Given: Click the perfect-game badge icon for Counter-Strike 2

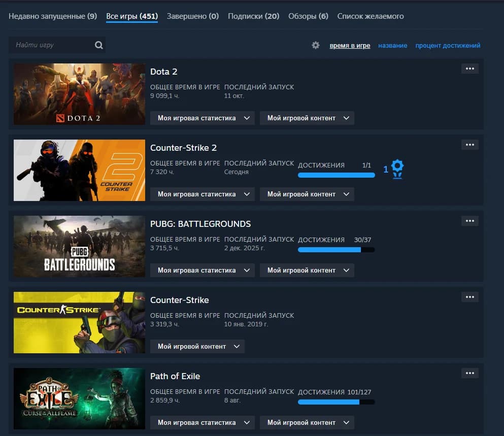Looking at the screenshot, I should pyautogui.click(x=397, y=169).
